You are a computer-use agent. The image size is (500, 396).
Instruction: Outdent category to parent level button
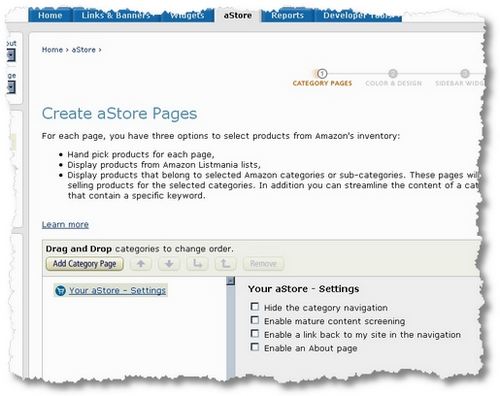point(226,264)
